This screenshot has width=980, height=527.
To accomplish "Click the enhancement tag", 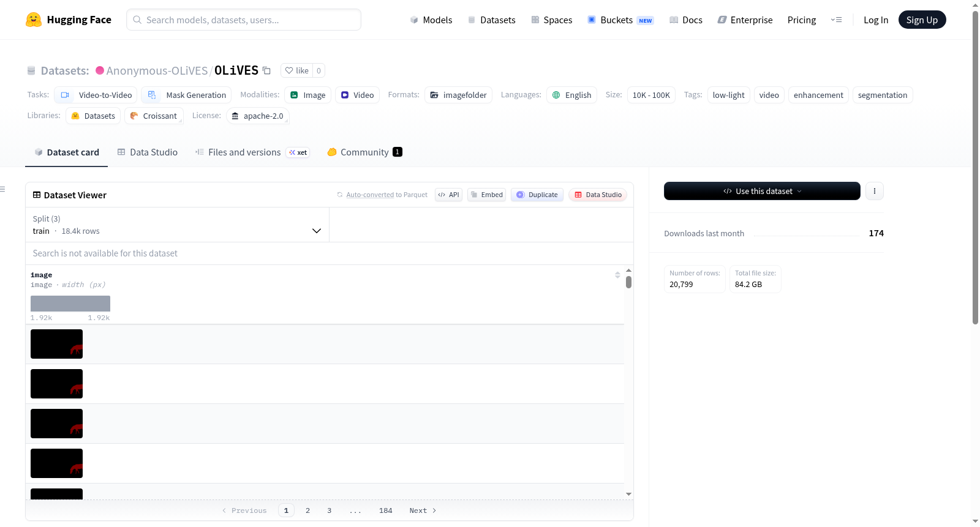I will (818, 95).
